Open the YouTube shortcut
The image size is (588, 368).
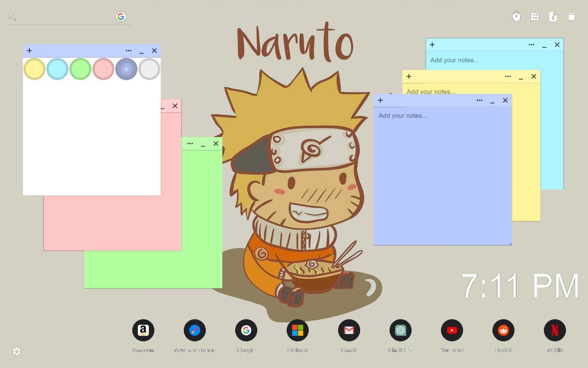(452, 330)
